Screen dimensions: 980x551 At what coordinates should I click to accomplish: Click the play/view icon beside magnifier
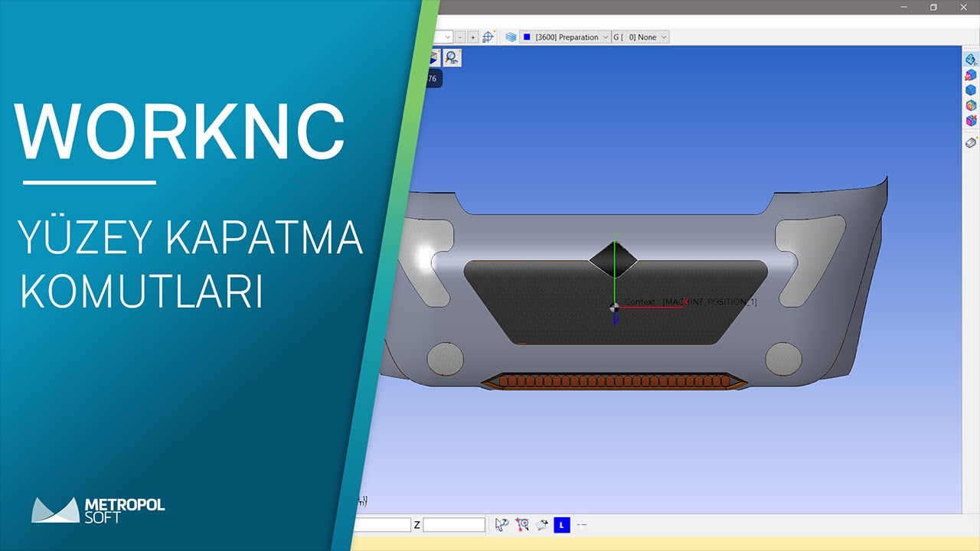[x=433, y=57]
